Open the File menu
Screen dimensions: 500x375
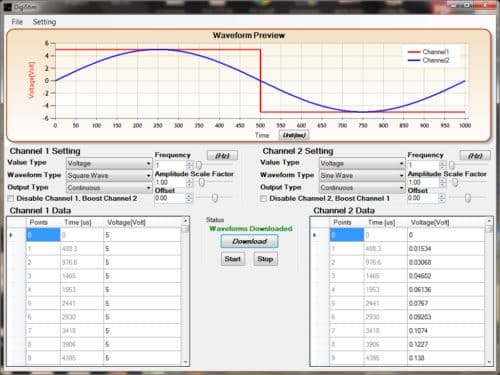pos(17,22)
